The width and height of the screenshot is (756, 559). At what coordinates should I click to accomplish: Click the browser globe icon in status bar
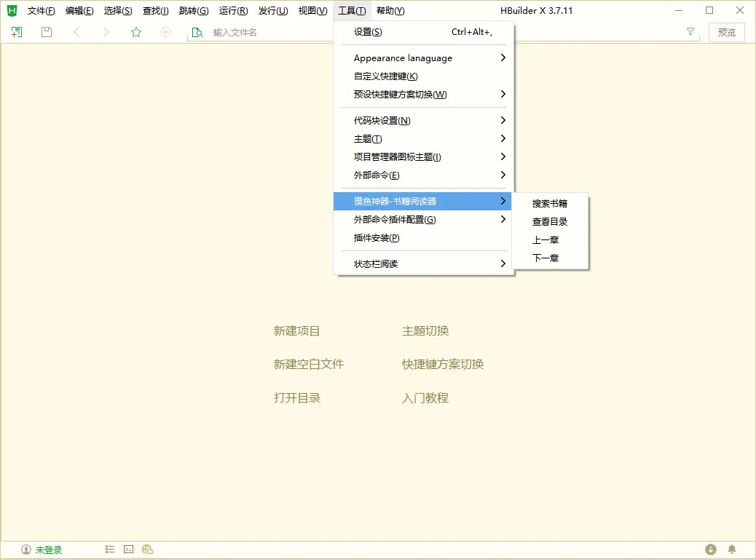148,550
